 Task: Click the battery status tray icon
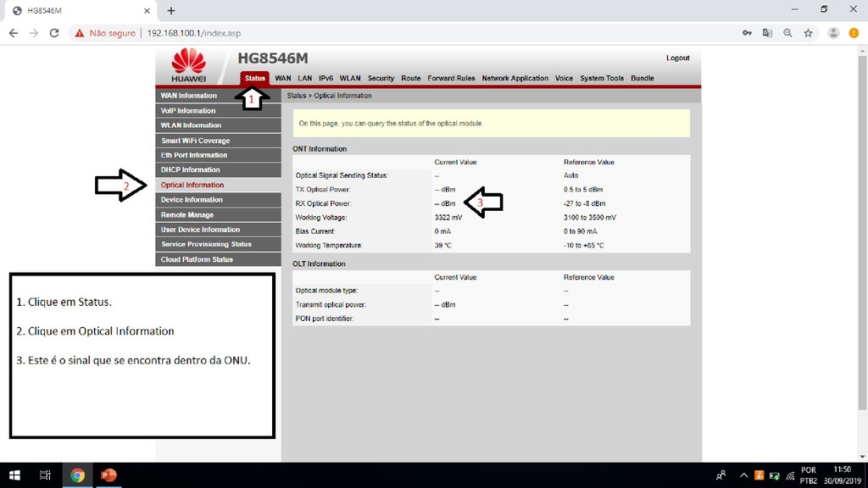pos(775,476)
